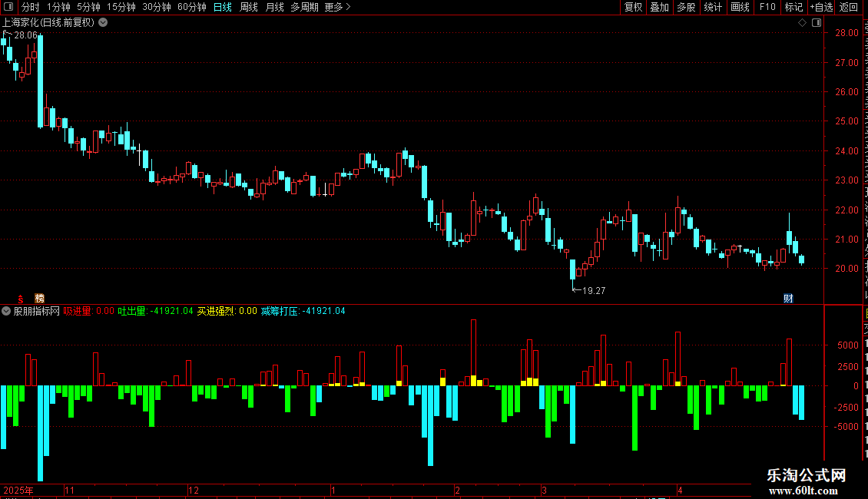Select the 日线 daily chart tab
Viewport: 868px width, 499px height.
(223, 7)
